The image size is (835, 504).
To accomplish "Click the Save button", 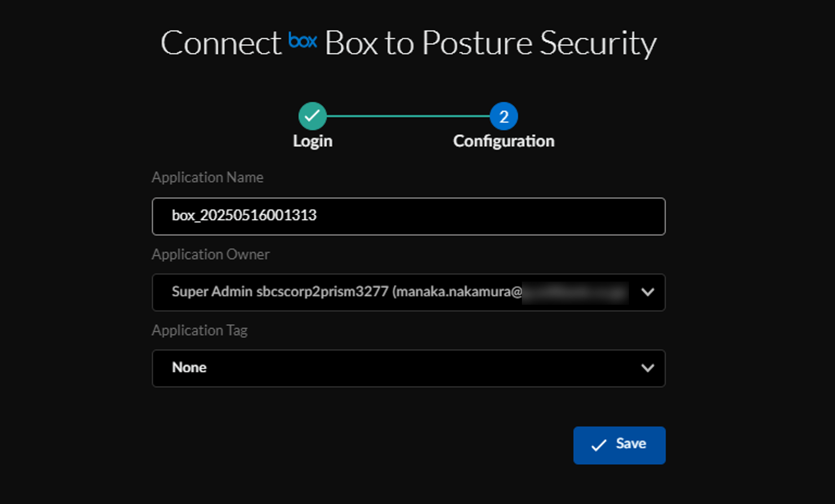I will pos(619,445).
